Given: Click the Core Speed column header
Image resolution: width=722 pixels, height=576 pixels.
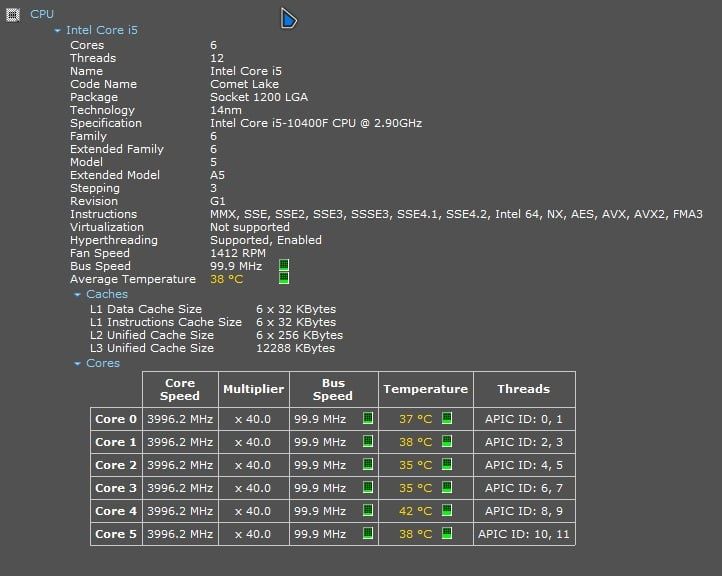Looking at the screenshot, I should coord(180,390).
